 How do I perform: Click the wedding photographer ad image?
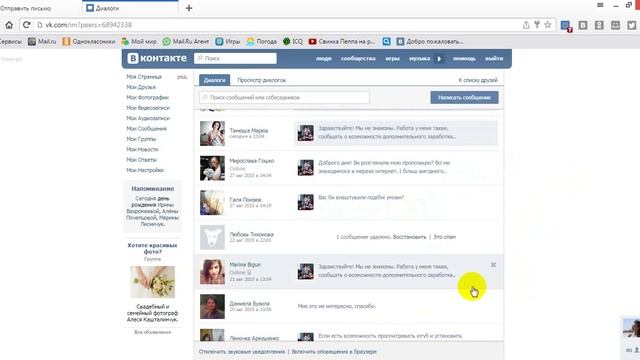pyautogui.click(x=153, y=282)
